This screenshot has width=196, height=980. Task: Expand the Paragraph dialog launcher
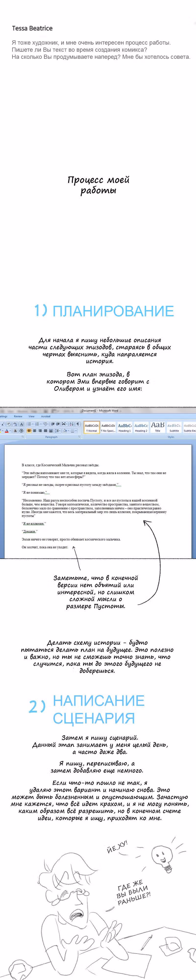click(80, 437)
